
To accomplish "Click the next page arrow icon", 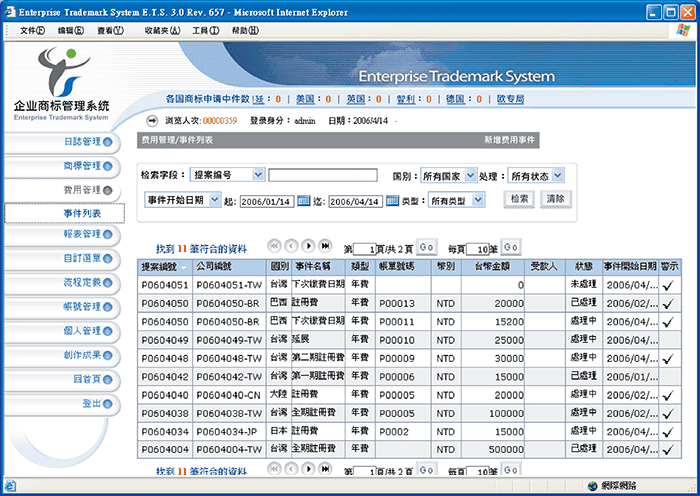I will pos(307,246).
